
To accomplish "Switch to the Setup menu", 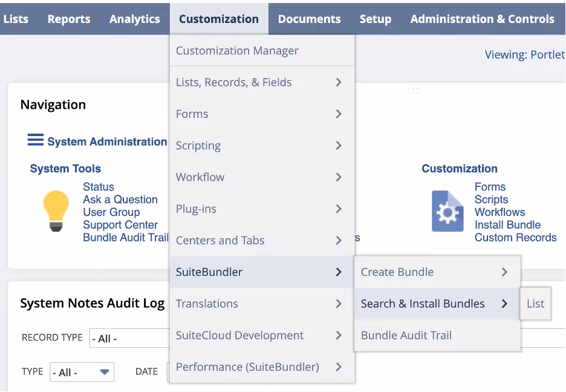I will coord(375,19).
